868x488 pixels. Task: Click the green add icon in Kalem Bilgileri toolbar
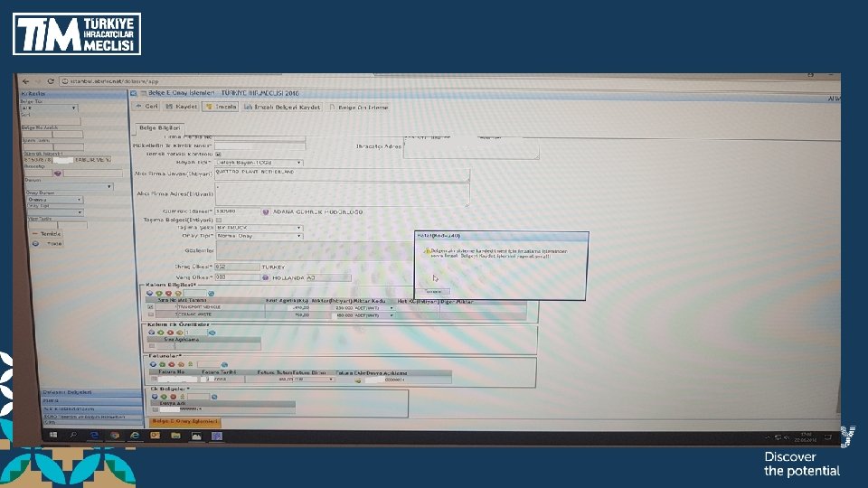159,293
